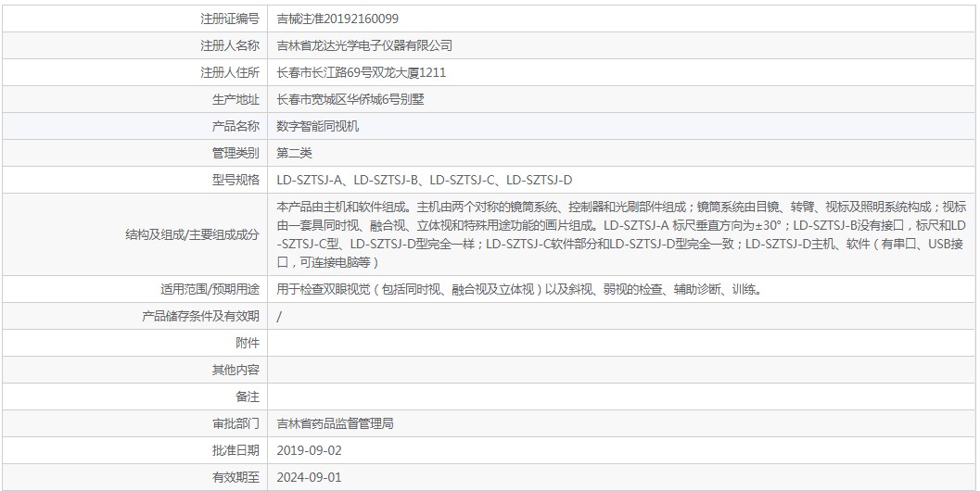Click company name 吉林省龙达光学电子仪器有限公司
This screenshot has height=491, width=980.
point(364,45)
